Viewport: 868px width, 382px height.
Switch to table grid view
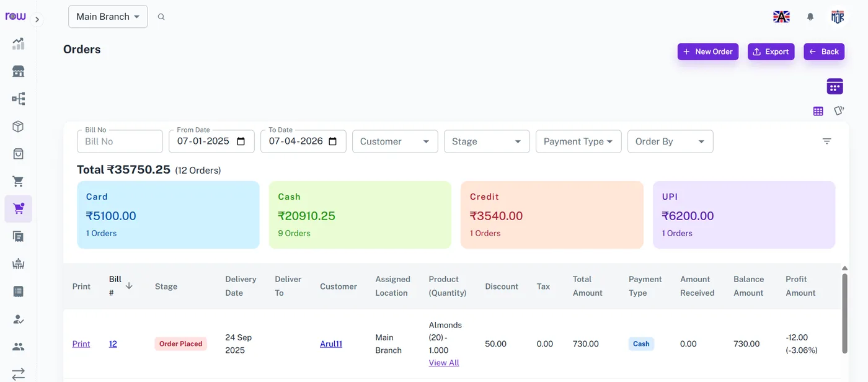pyautogui.click(x=818, y=111)
